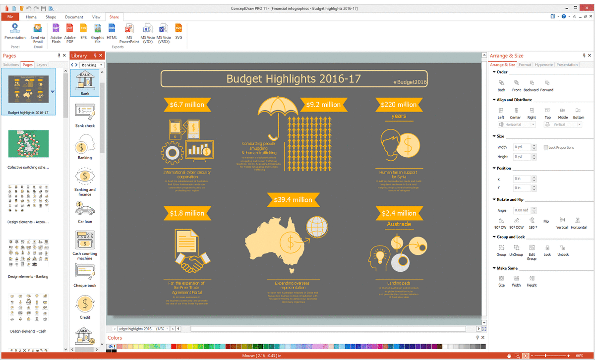Open the Format panel tab

point(525,65)
